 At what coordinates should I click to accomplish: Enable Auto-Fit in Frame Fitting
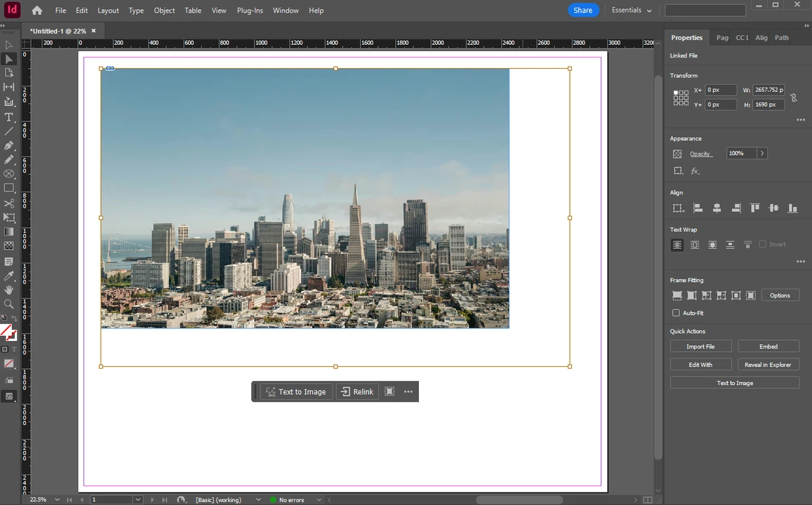coord(676,313)
